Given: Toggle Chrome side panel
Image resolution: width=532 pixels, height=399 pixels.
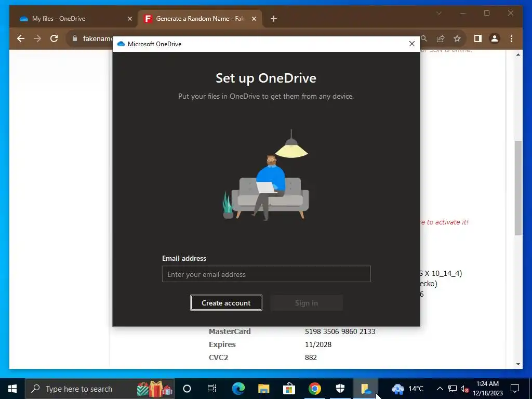Looking at the screenshot, I should [x=478, y=38].
